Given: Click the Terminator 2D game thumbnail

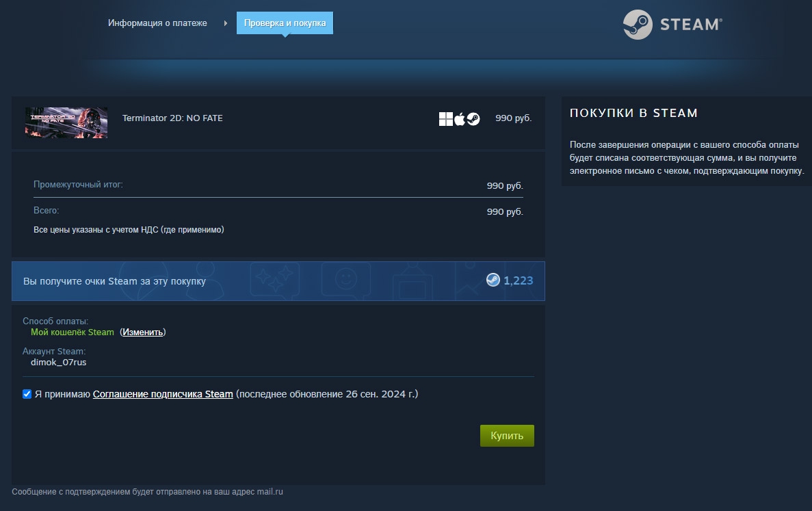Looking at the screenshot, I should pyautogui.click(x=66, y=122).
